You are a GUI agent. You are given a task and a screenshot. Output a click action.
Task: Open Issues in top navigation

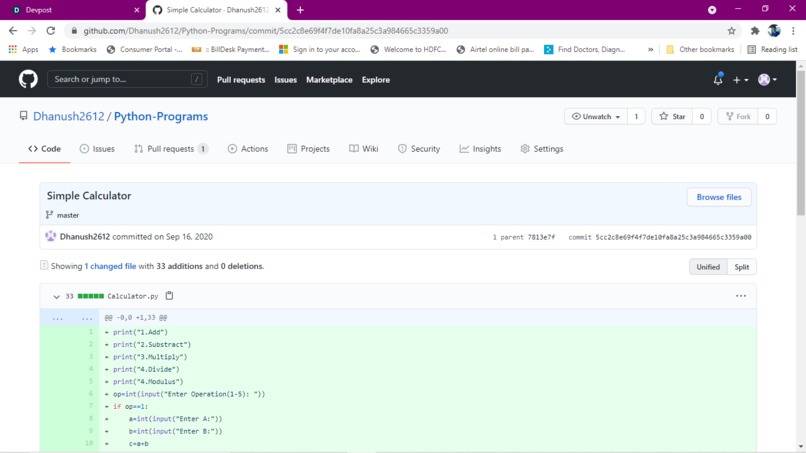pyautogui.click(x=285, y=80)
